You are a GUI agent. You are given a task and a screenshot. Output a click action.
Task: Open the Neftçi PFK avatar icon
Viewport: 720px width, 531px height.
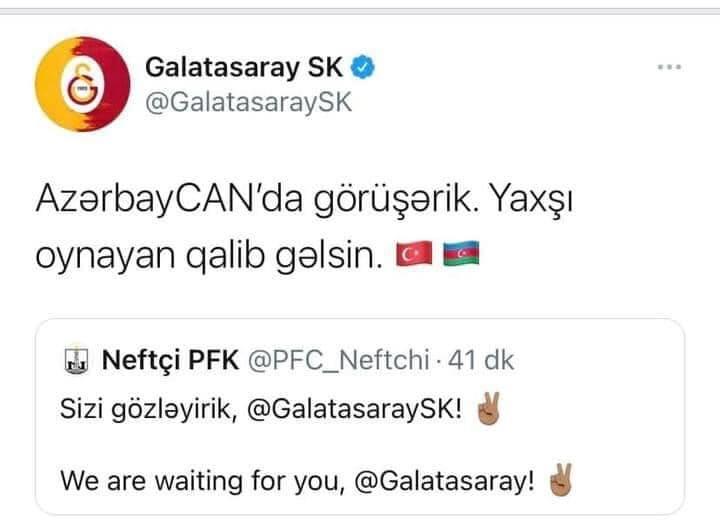(76, 360)
